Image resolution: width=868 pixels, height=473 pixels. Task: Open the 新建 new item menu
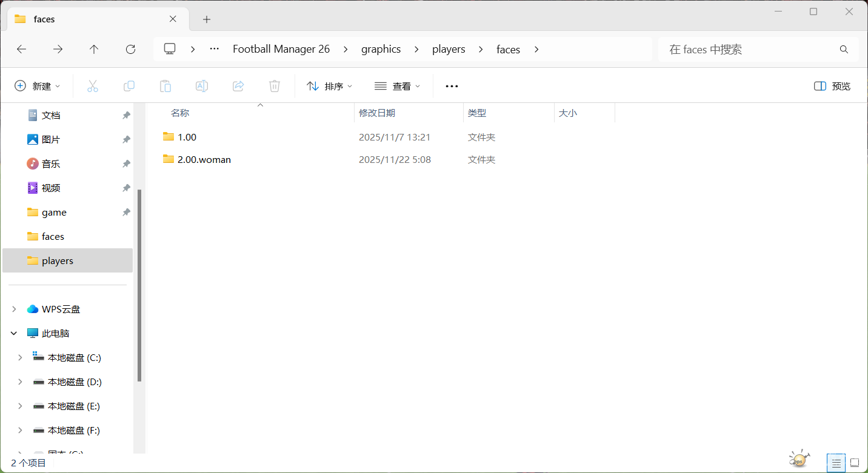coord(38,85)
